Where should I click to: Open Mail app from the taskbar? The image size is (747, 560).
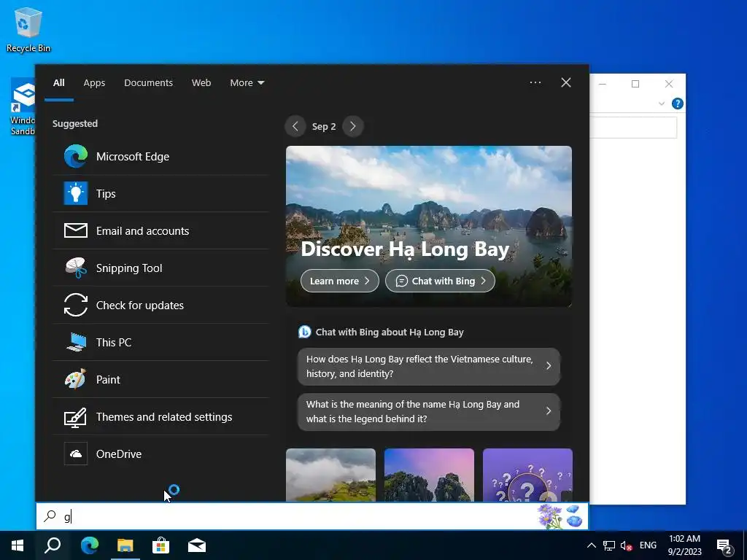click(x=197, y=545)
